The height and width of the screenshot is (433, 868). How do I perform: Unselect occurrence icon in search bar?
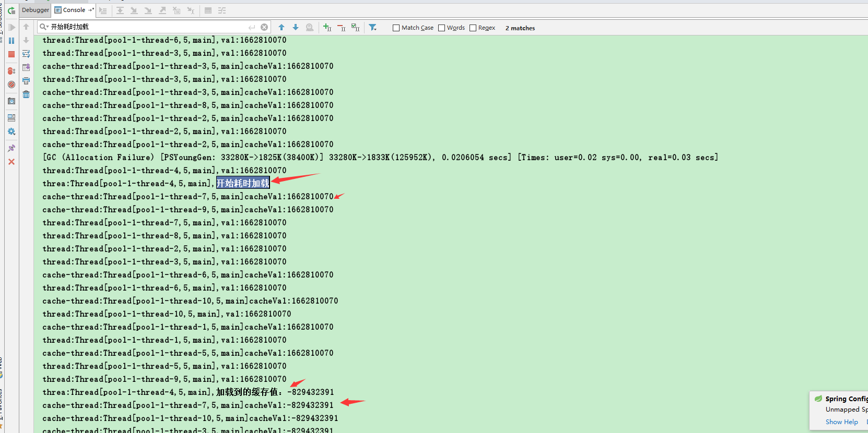pos(342,27)
